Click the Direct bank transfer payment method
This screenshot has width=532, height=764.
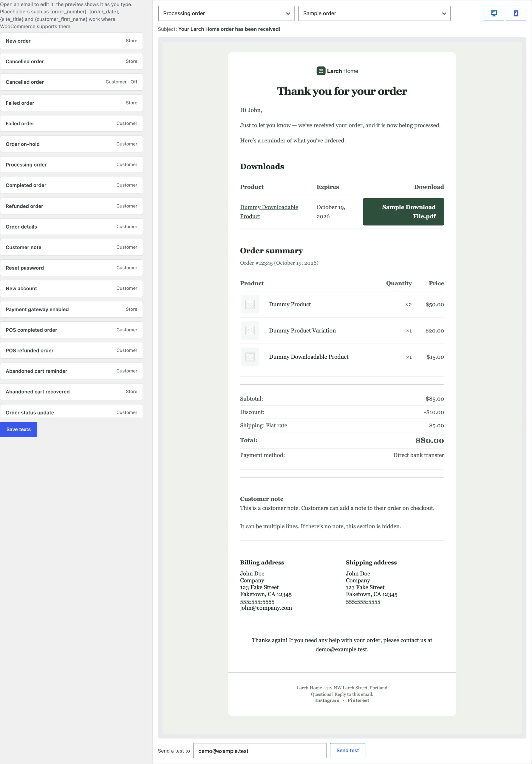point(418,455)
